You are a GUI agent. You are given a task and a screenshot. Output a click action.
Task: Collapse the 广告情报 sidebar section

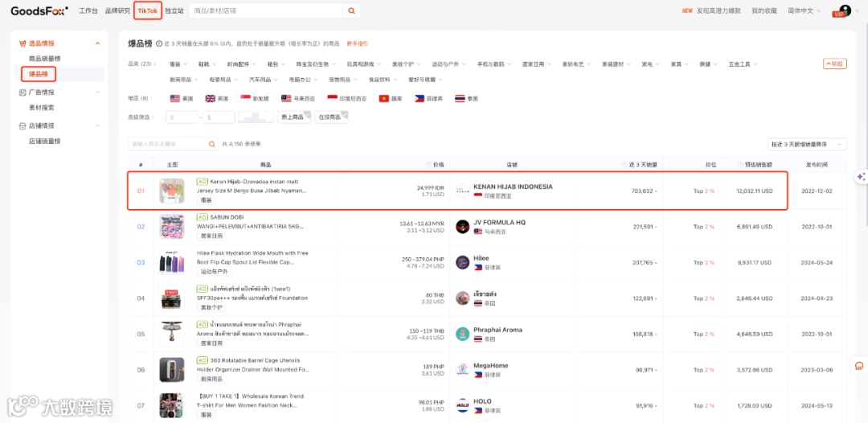coord(97,92)
